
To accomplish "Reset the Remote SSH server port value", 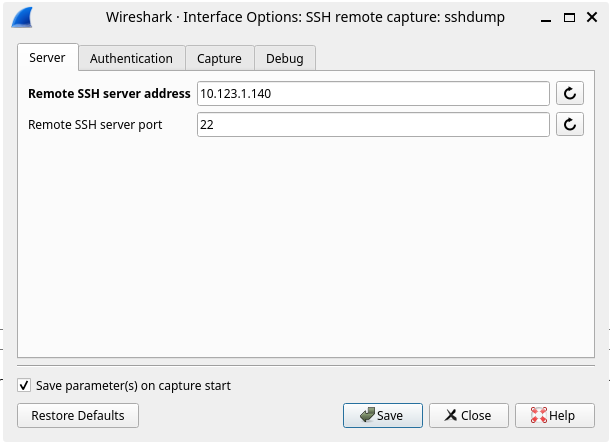I will click(569, 125).
